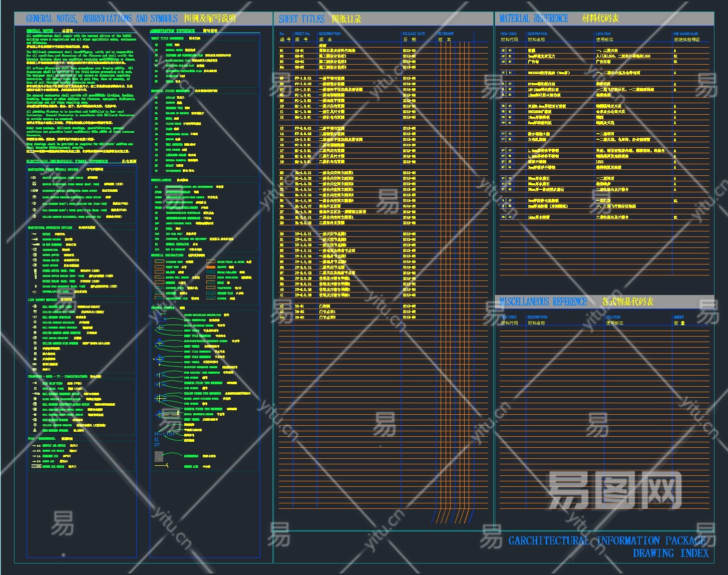Select the first electrical power outlet symbol
Viewport: 728px width, 575px height.
point(34,178)
